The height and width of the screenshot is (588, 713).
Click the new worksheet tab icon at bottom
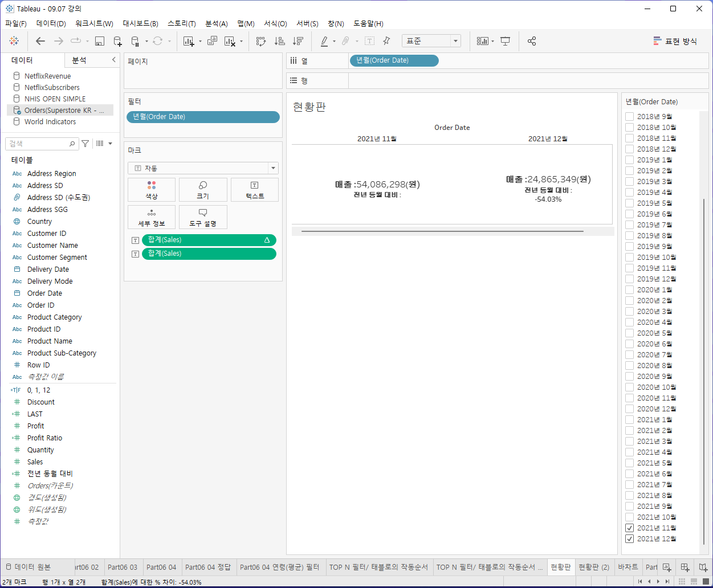667,567
